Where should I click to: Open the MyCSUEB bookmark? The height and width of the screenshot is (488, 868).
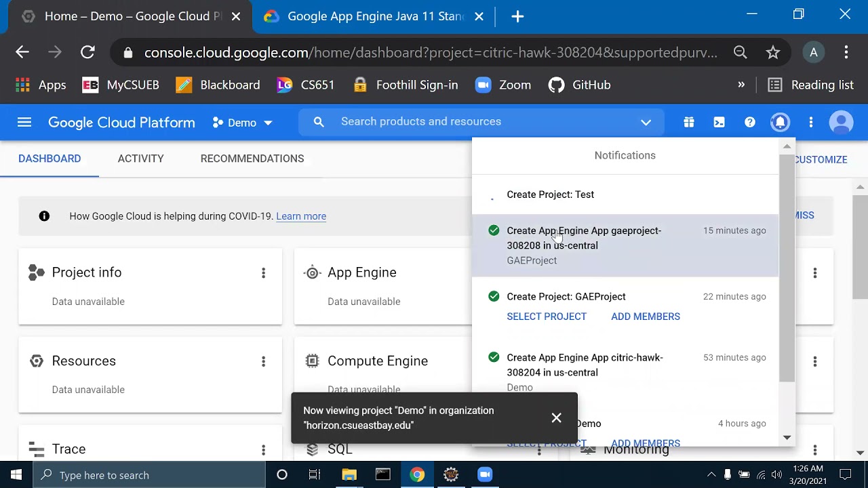tap(121, 85)
